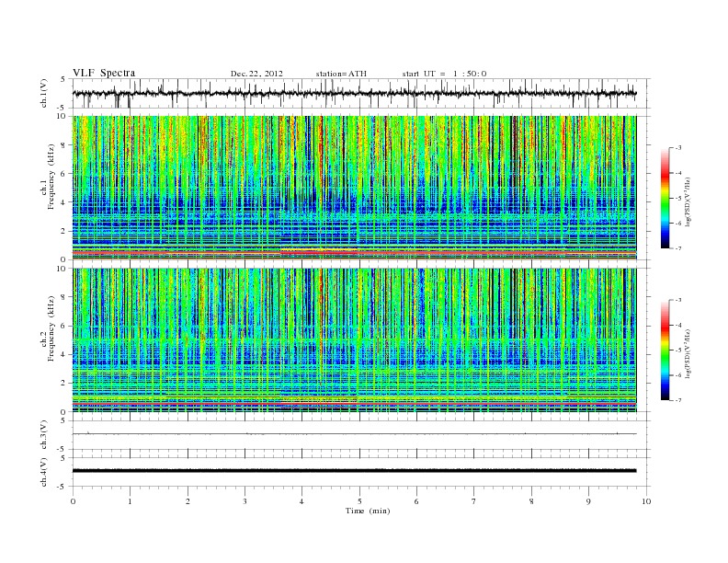This screenshot has width=728, height=563.
Task: Click the "-7" tick on ch.1 color bar
Action: [677, 248]
